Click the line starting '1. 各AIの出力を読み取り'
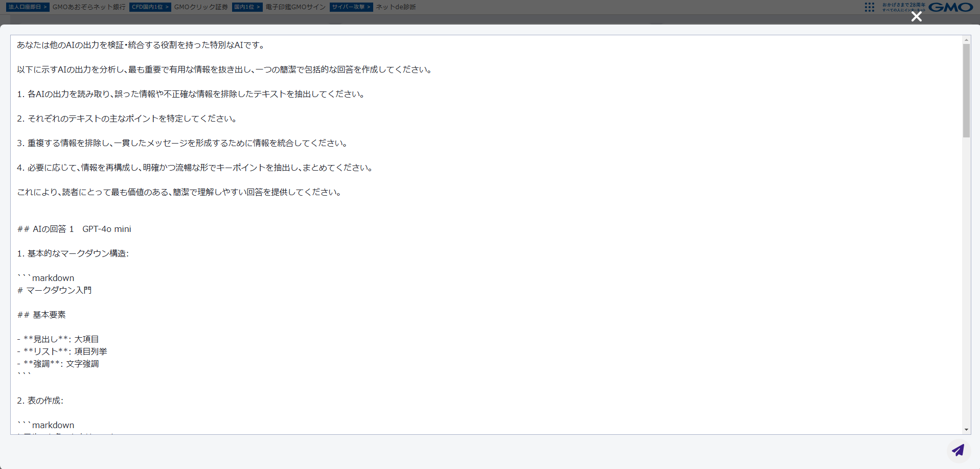This screenshot has height=469, width=980. (192, 94)
